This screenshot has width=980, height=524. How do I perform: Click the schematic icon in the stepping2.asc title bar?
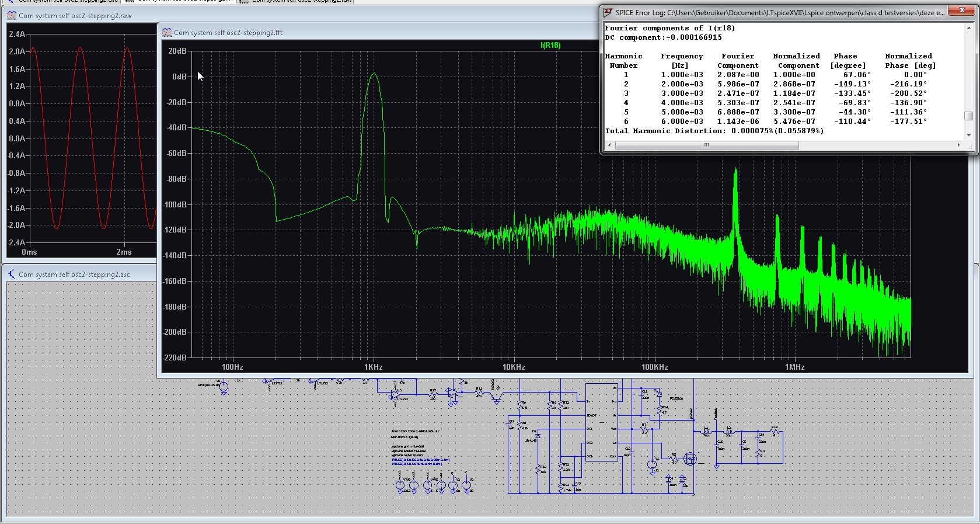[12, 274]
